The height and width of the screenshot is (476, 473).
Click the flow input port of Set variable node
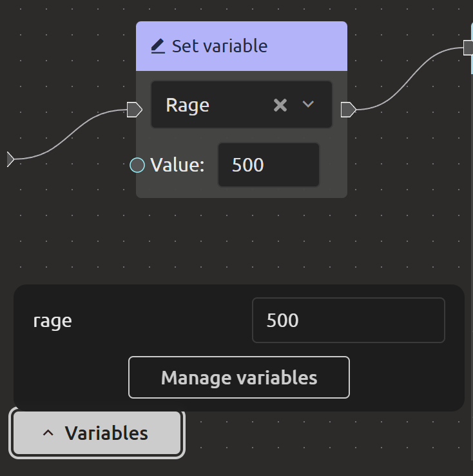(x=134, y=110)
